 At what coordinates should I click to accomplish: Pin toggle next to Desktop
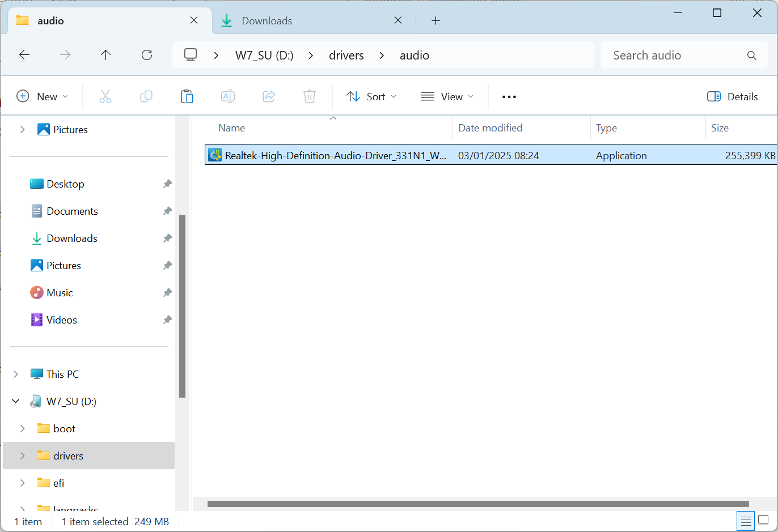(x=167, y=184)
